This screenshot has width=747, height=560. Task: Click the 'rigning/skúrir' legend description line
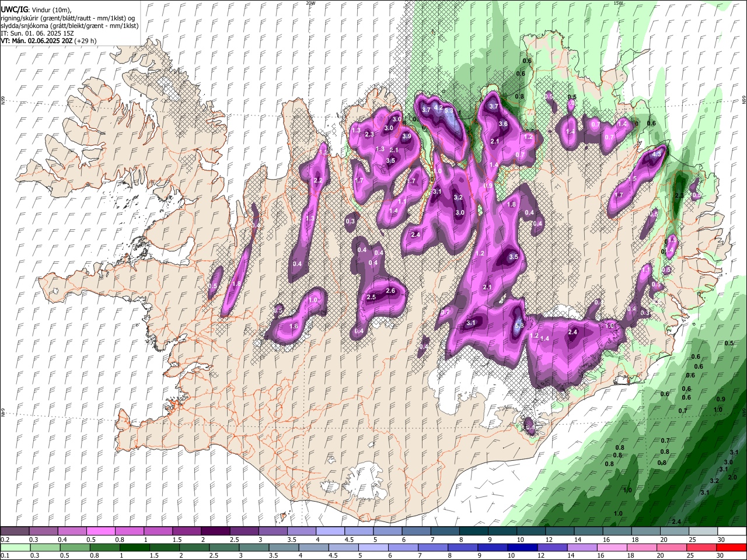click(x=68, y=18)
